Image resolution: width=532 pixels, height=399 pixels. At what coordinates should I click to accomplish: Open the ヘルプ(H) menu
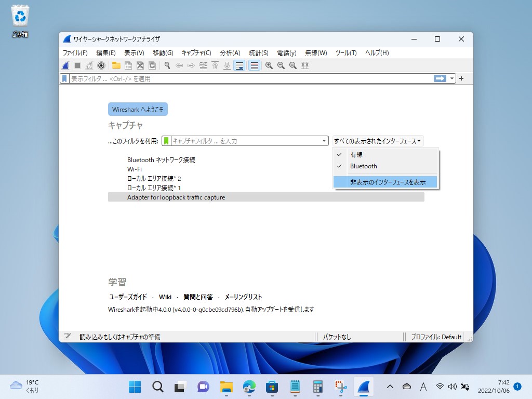377,53
